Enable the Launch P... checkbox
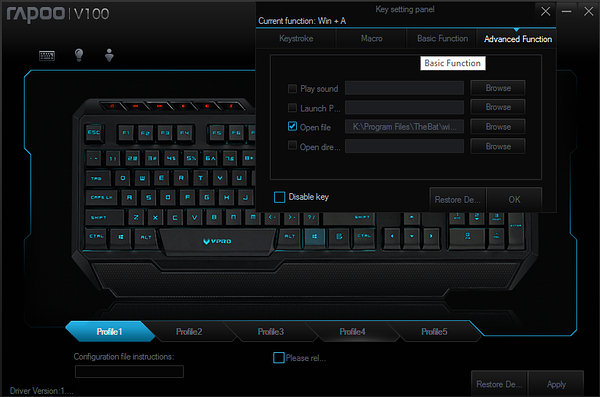This screenshot has height=397, width=600. point(292,108)
